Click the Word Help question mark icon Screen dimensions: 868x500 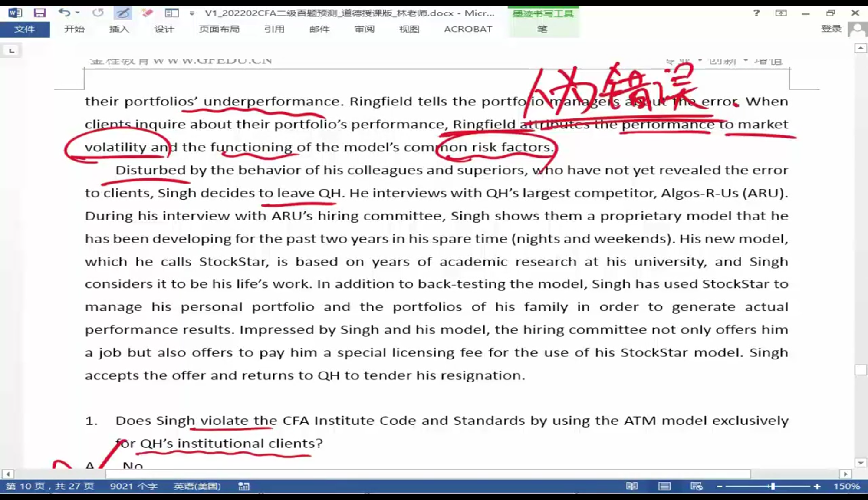[x=756, y=13]
